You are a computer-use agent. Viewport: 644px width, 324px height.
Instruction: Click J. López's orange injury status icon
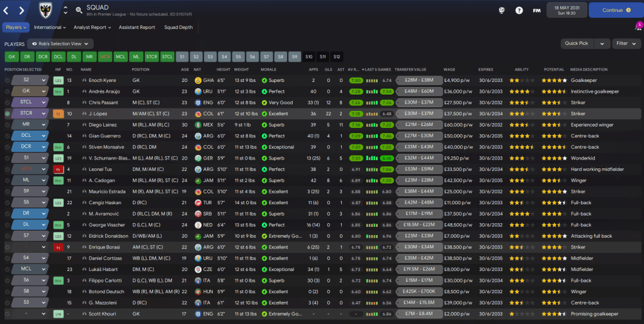point(58,114)
